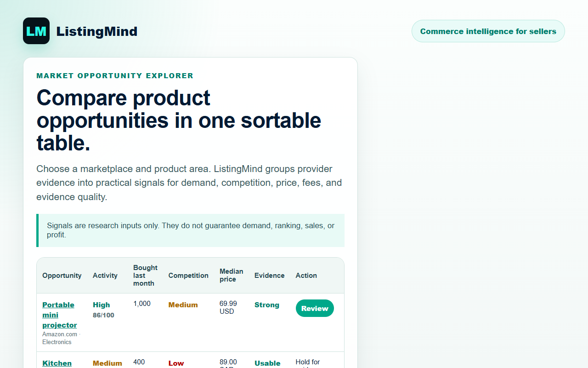Sort by the Competition column header
This screenshot has height=368, width=588.
pyautogui.click(x=188, y=276)
